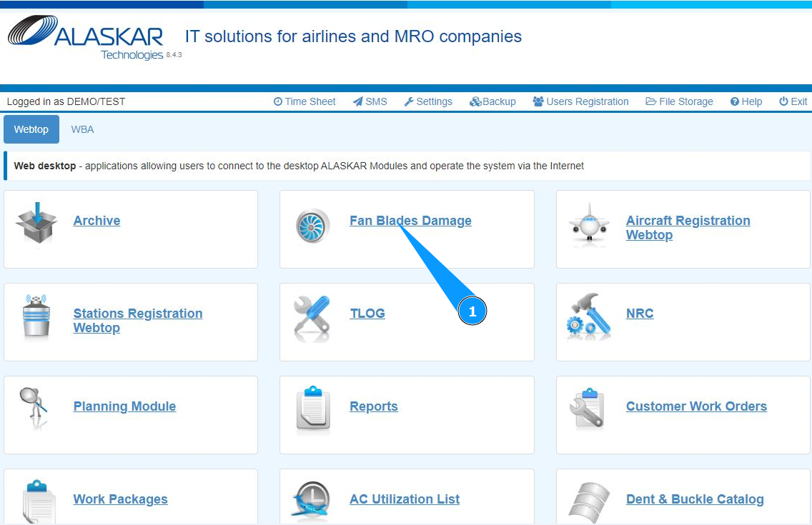Screen dimensions: 812x525
Task: Click the Stations Registration tower icon
Action: 36,316
